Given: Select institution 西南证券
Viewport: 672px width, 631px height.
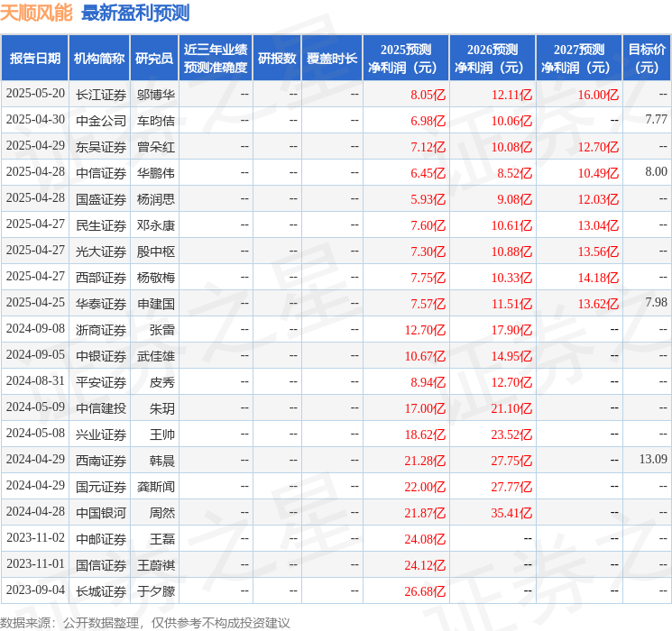Looking at the screenshot, I should [101, 461].
